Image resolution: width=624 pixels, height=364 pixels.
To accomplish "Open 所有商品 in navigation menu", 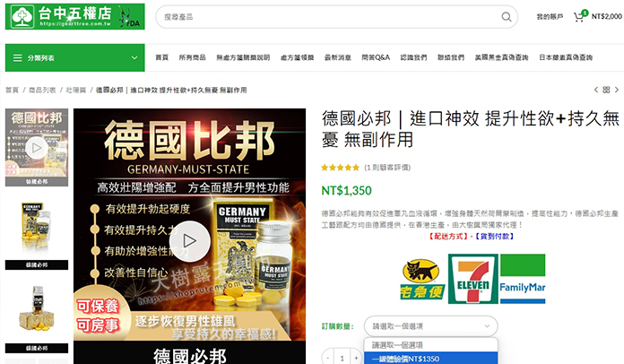I will pyautogui.click(x=192, y=57).
